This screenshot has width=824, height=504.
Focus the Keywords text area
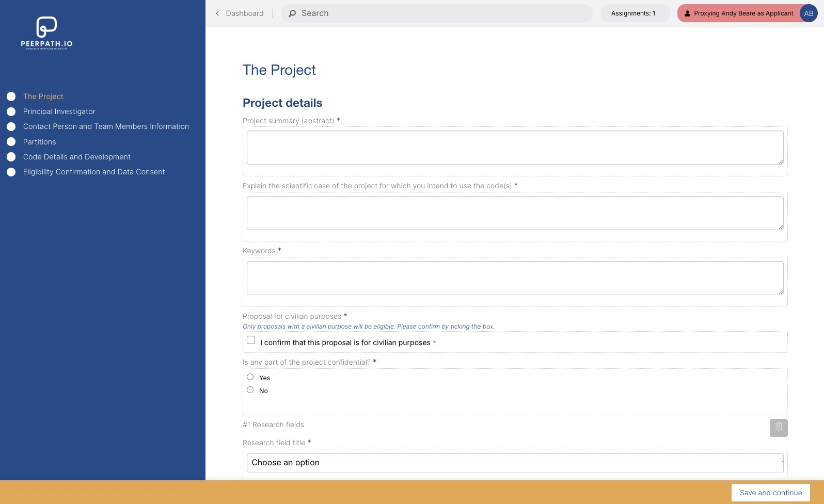coord(515,278)
